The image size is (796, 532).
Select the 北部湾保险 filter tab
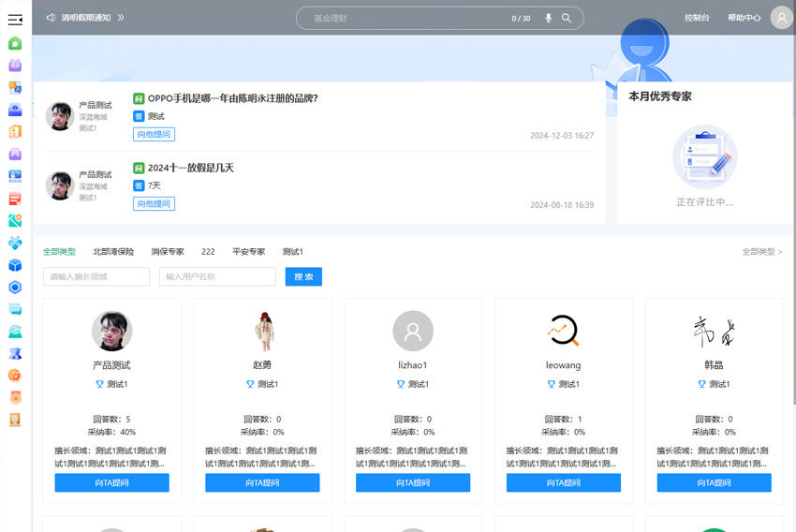[113, 252]
